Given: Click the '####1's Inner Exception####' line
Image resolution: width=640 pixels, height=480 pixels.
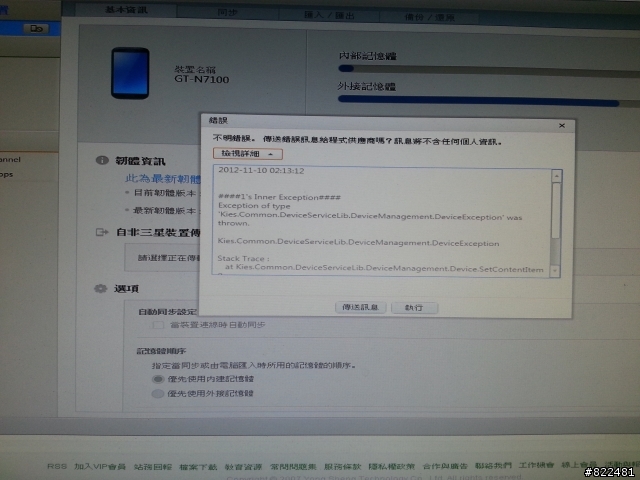Looking at the screenshot, I should coord(279,197).
